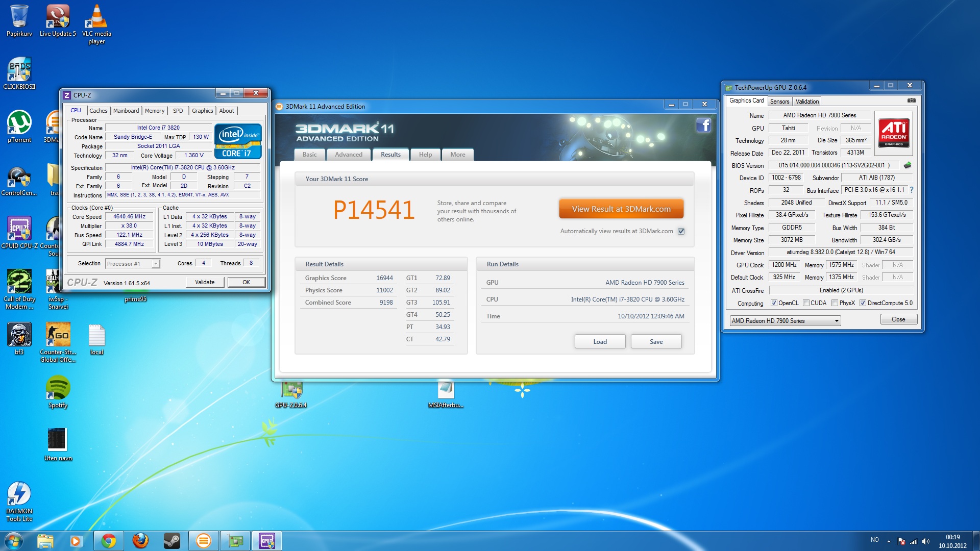Click Close button in GPU-Z

(898, 319)
